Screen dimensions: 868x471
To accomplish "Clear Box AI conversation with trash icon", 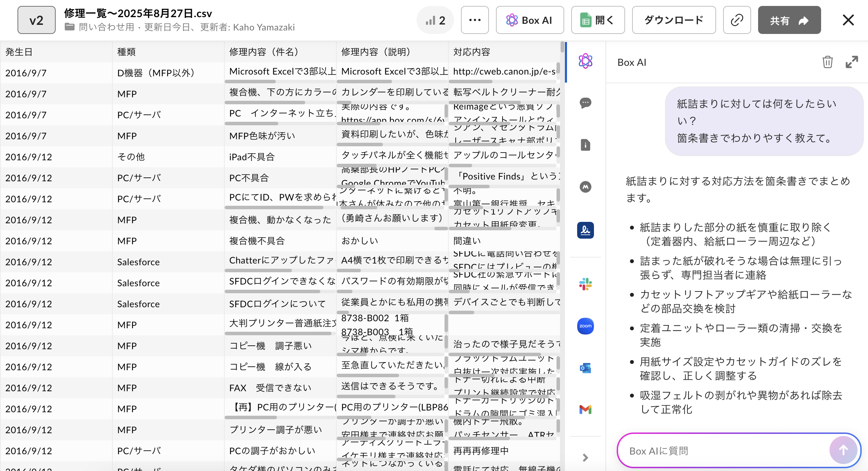I will click(827, 62).
